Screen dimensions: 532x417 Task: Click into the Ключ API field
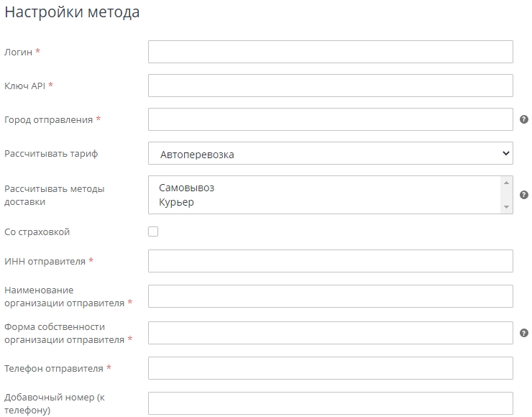click(330, 86)
